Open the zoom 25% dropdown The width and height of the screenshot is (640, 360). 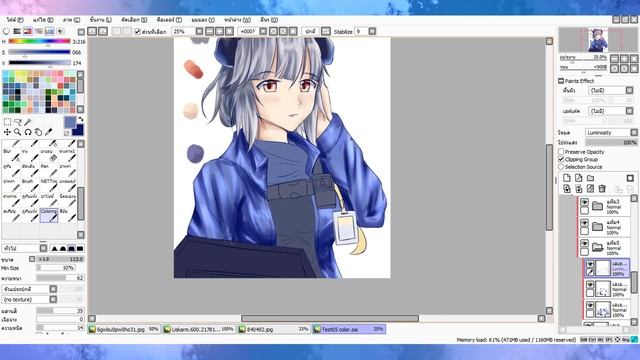(x=199, y=31)
